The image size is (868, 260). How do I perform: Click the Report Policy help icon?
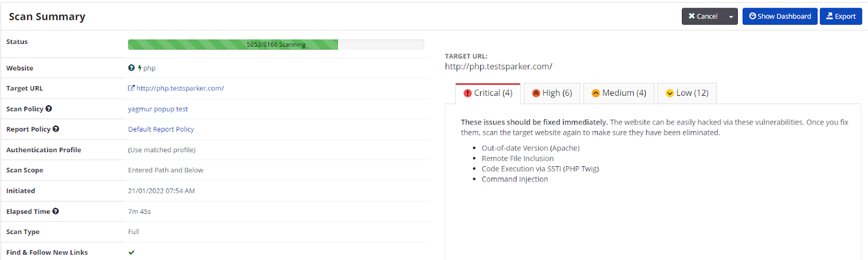[x=56, y=129]
